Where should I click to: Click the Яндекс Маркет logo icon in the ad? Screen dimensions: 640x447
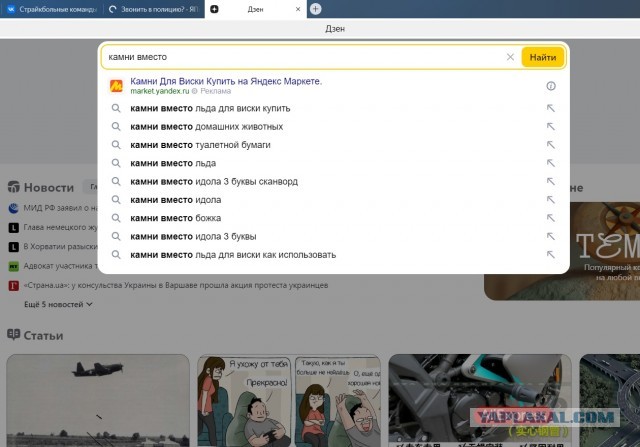pos(116,86)
